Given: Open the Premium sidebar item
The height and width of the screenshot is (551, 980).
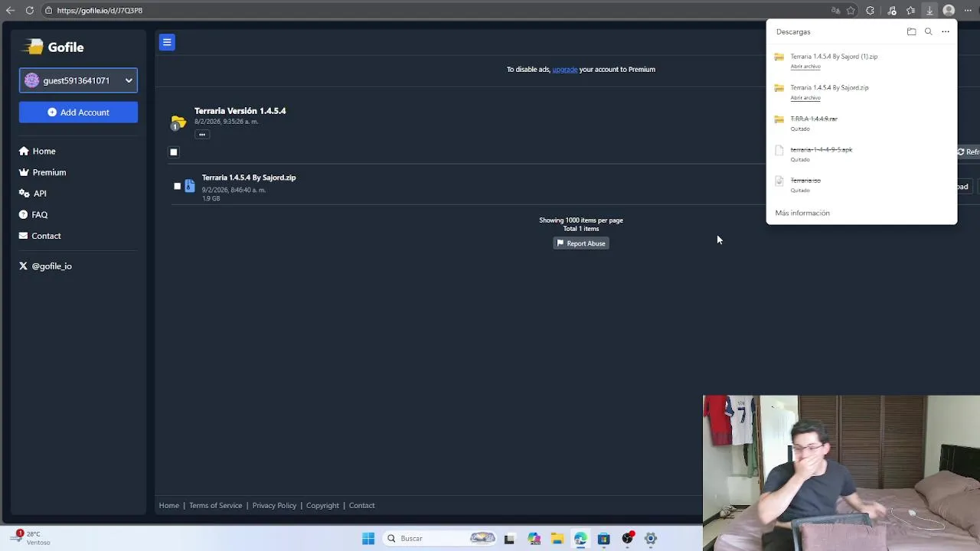Looking at the screenshot, I should tap(43, 172).
